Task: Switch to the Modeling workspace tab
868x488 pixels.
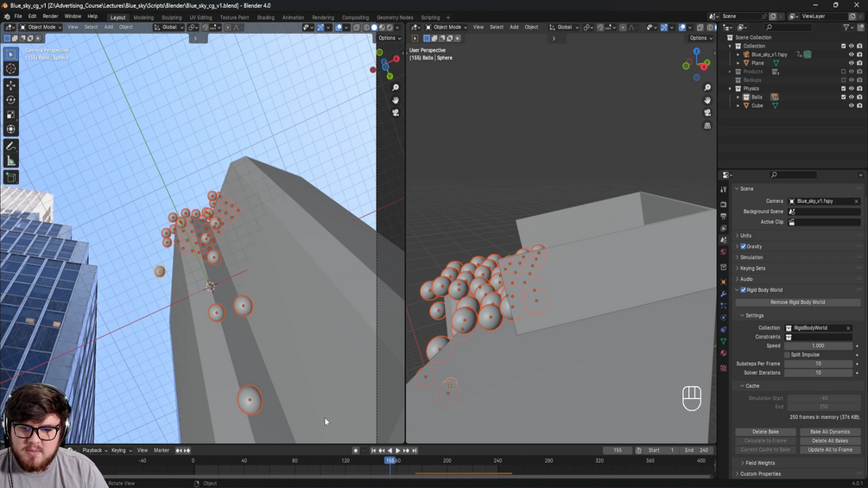Action: click(143, 17)
